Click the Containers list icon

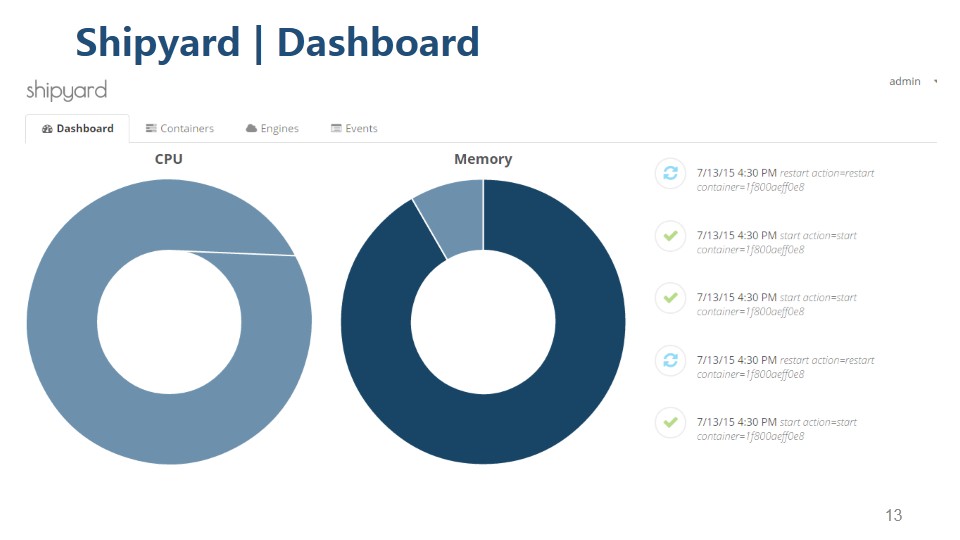[151, 128]
